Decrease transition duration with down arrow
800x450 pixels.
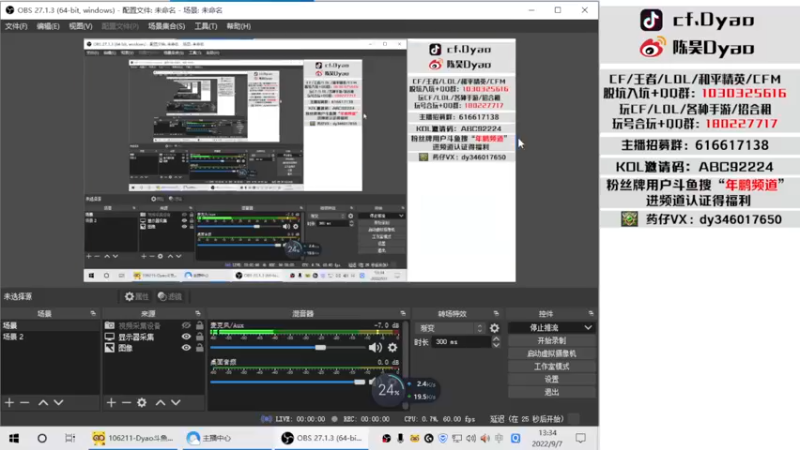[x=496, y=345]
